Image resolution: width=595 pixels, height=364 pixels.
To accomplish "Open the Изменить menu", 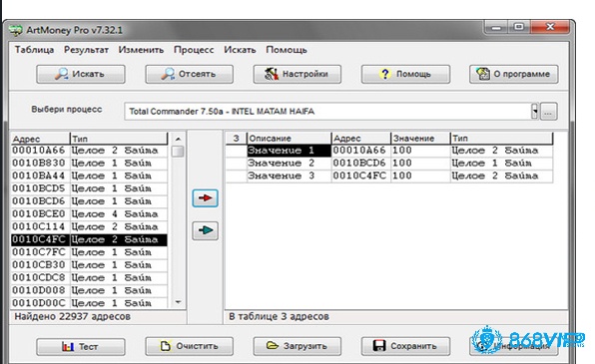I will (x=141, y=50).
